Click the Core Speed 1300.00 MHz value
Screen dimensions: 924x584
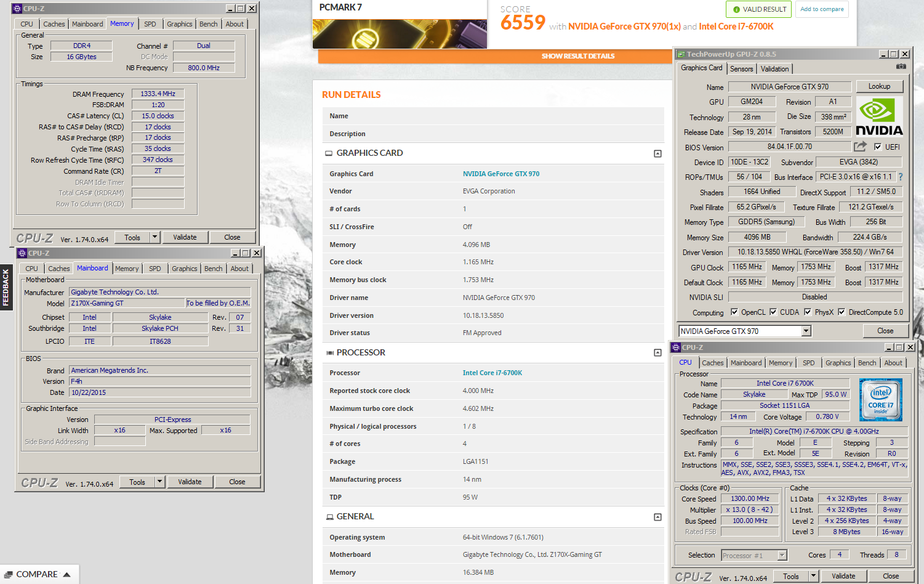[750, 498]
